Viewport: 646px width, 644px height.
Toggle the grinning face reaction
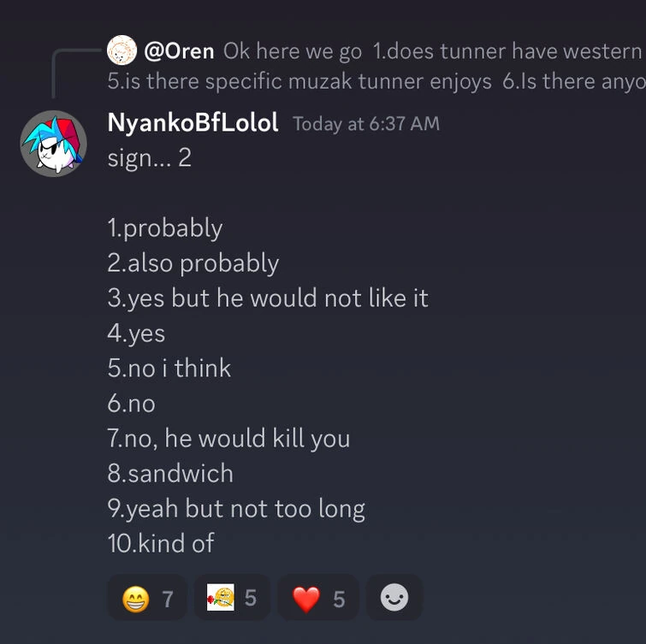[x=147, y=599]
